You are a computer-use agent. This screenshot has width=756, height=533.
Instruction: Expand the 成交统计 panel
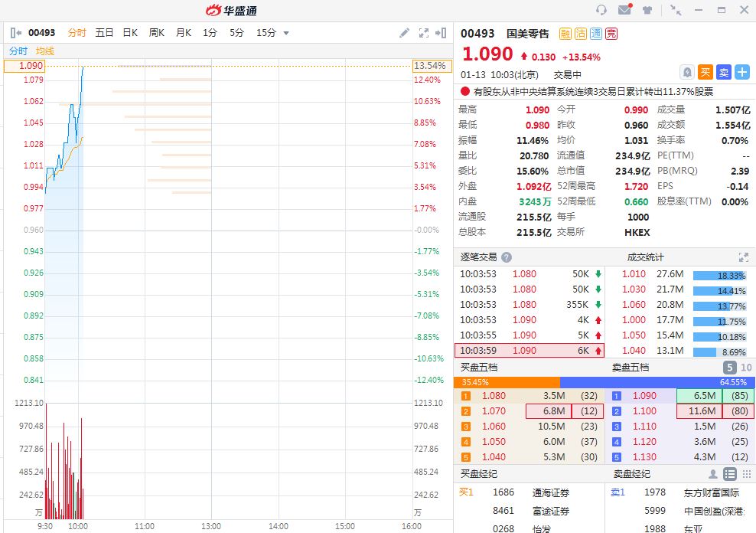click(743, 258)
